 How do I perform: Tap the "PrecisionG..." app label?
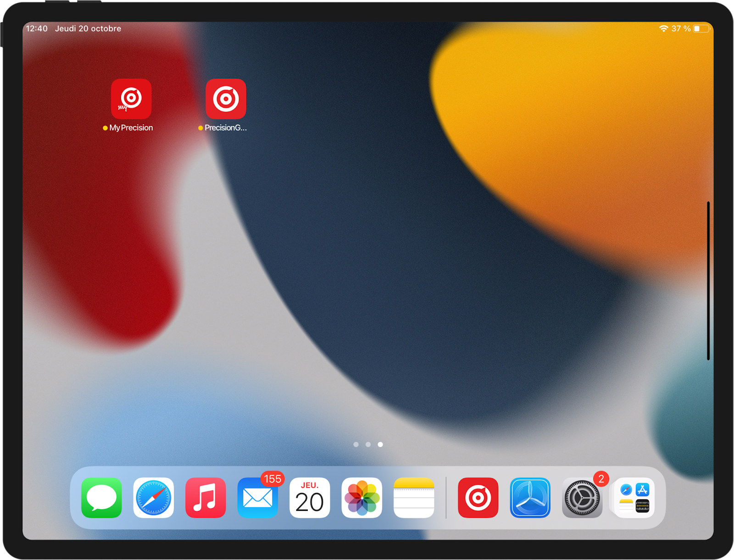tap(226, 128)
